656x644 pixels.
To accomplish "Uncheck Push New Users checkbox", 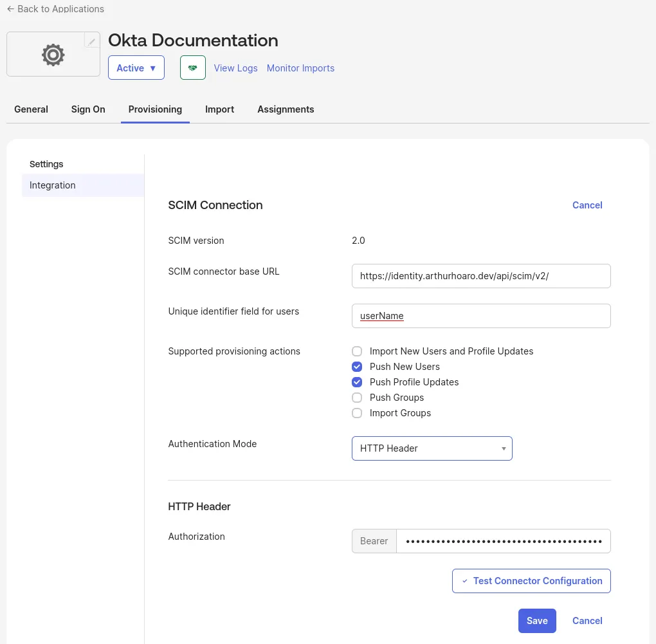I will [x=357, y=367].
